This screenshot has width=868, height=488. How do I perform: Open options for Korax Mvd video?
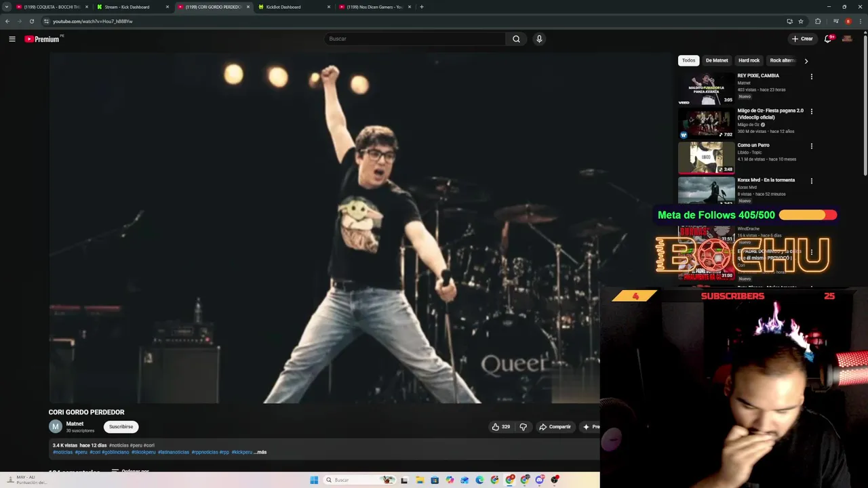coord(812,181)
